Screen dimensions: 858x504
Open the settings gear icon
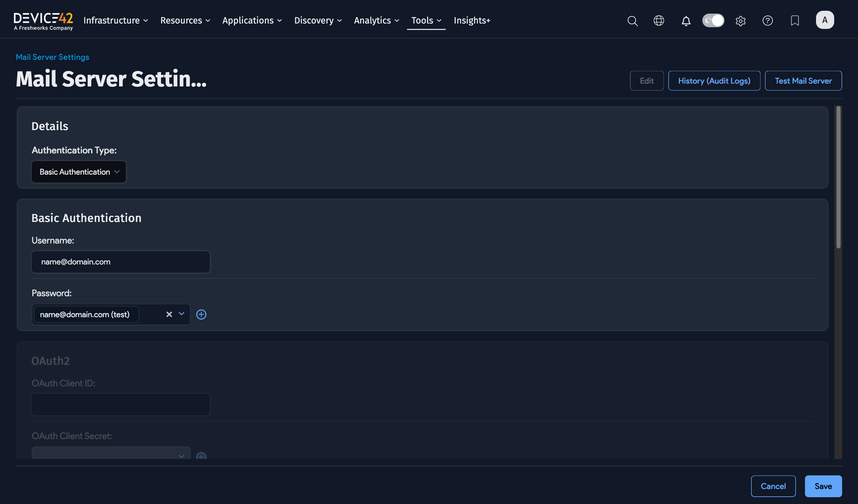(x=741, y=21)
